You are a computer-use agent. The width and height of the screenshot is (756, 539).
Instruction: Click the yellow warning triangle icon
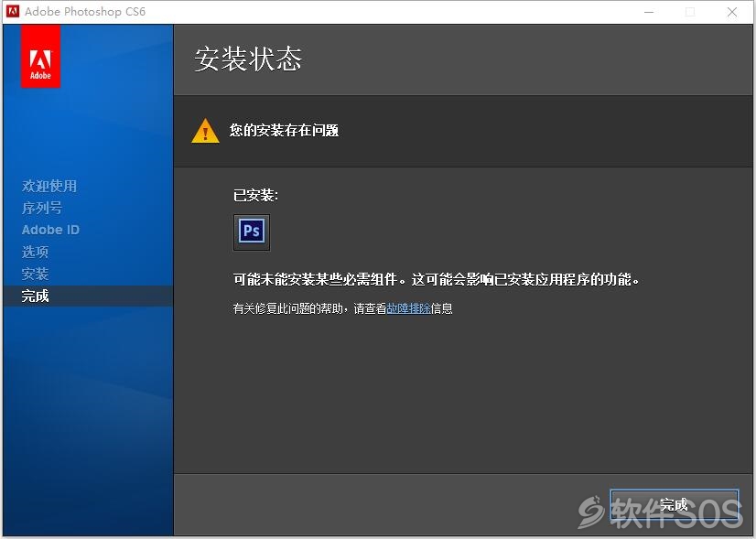pyautogui.click(x=205, y=131)
